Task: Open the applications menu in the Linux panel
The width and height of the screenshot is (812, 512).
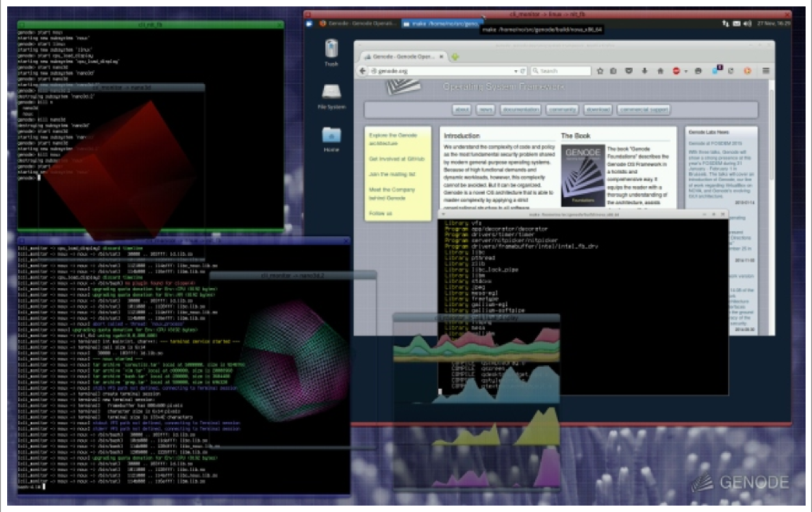Action: 311,23
